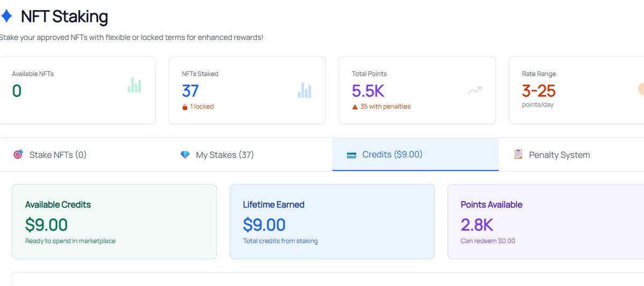Click the red lock icon beside 1 locked
The width and height of the screenshot is (644, 286).
(185, 106)
